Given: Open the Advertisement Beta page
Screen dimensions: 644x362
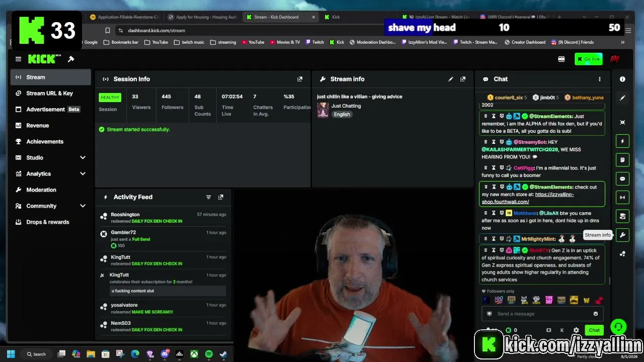Looking at the screenshot, I should coord(50,110).
